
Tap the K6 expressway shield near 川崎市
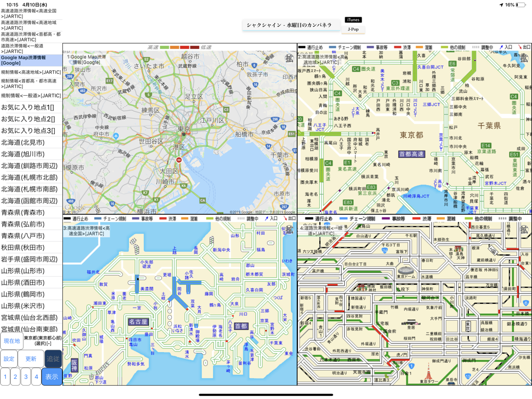(x=184, y=186)
